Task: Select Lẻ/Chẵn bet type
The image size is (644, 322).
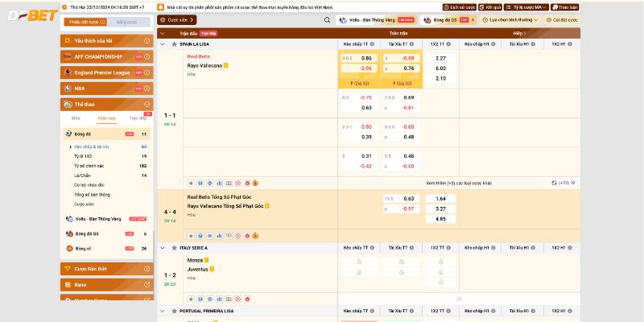Action: click(82, 175)
